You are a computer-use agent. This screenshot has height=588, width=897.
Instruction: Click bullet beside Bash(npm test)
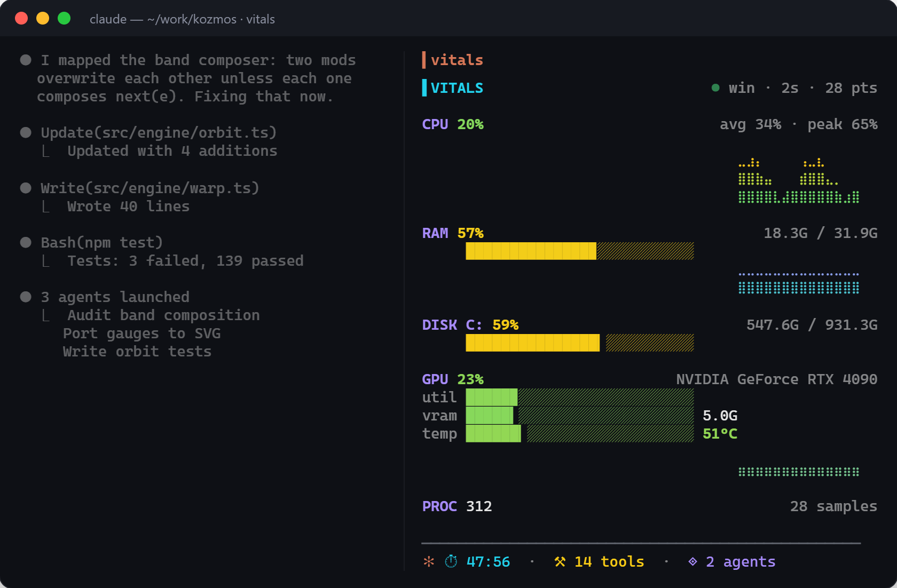pos(26,242)
